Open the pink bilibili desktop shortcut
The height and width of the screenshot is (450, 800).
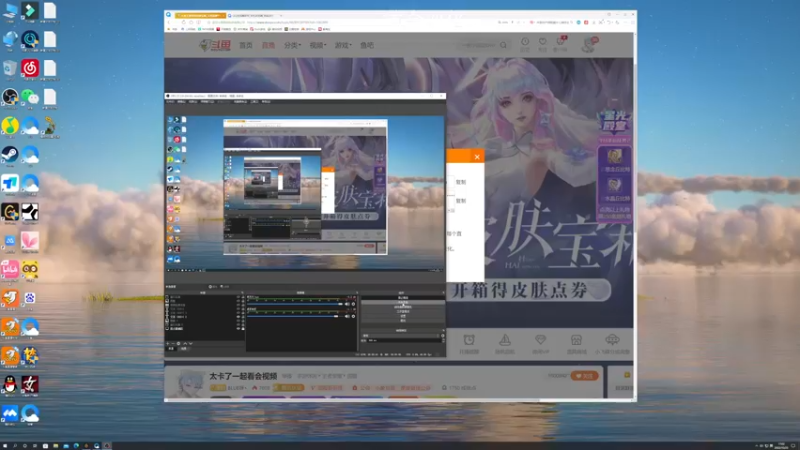10,269
